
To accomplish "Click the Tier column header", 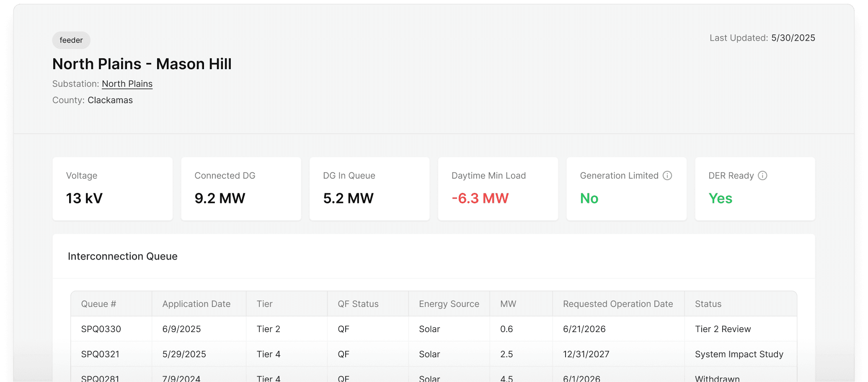I will click(264, 304).
